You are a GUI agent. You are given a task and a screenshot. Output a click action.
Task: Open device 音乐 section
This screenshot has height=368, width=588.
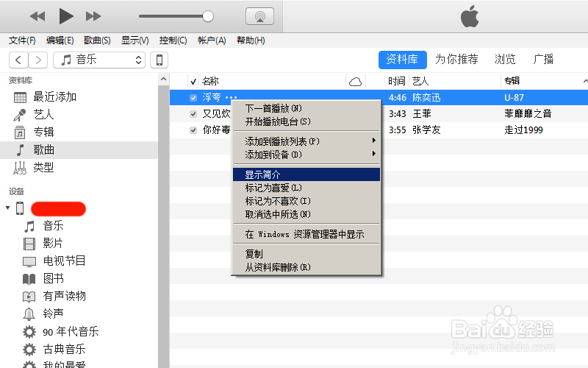(x=53, y=226)
